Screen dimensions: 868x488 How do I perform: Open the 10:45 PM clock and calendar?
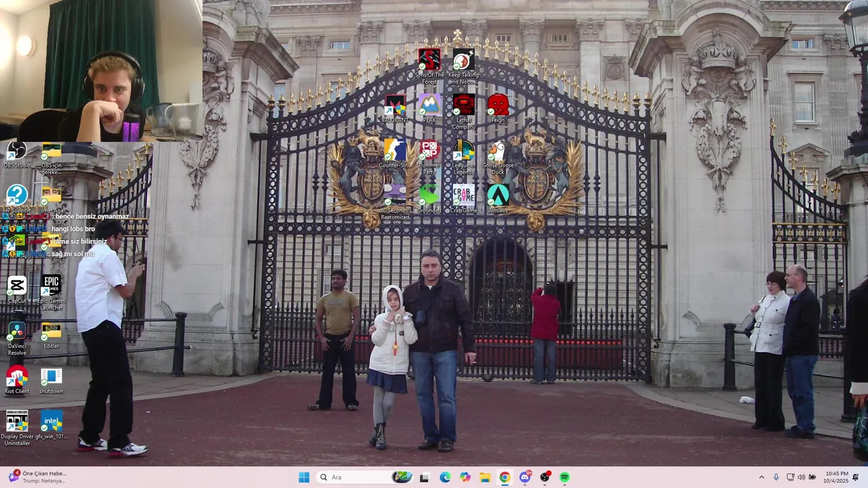click(x=837, y=477)
